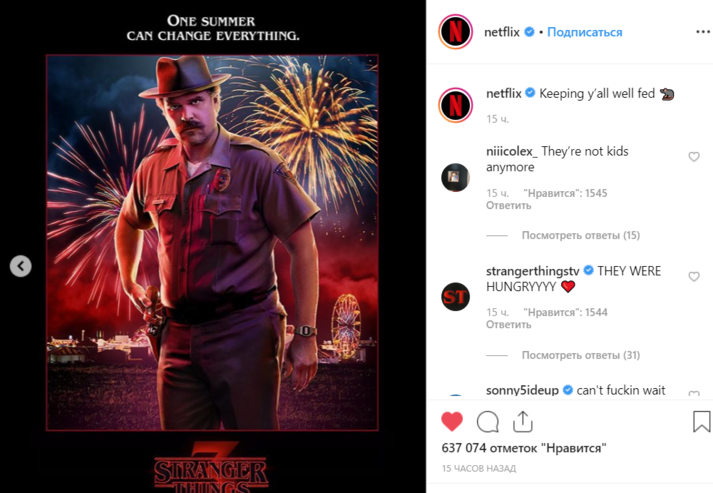The image size is (713, 493).
Task: Save post with bookmark icon
Action: (701, 422)
